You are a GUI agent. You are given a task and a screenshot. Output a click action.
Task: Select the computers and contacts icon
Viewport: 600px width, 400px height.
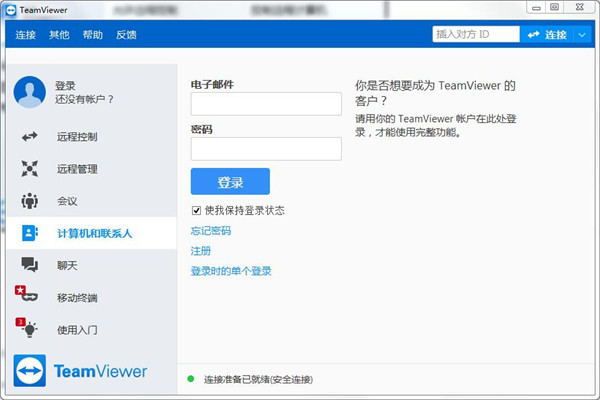(x=29, y=233)
